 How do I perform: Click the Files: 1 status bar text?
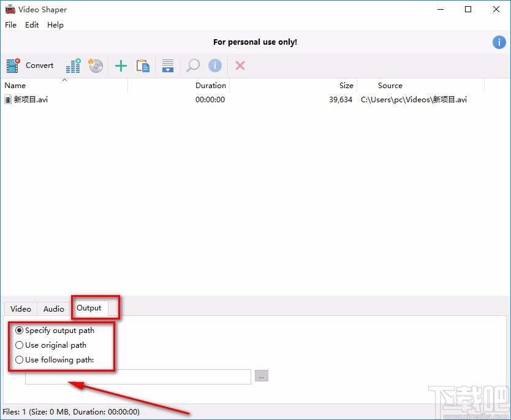click(x=71, y=412)
